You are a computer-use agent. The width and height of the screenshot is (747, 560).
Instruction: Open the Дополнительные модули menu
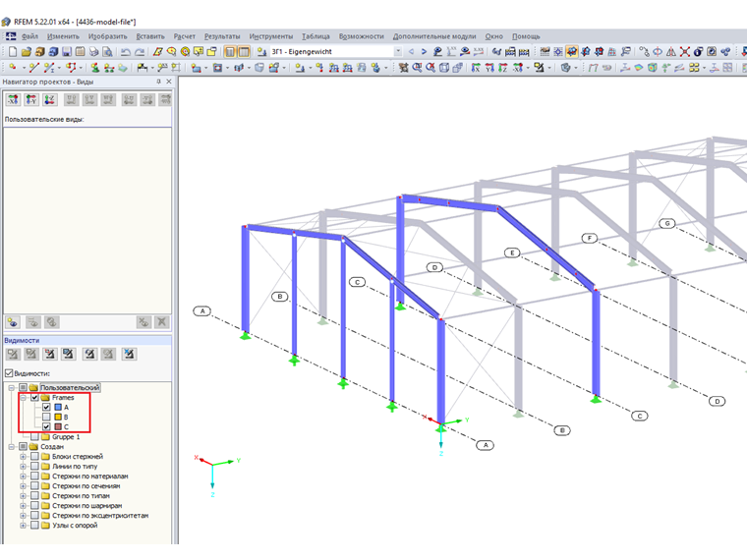[434, 36]
